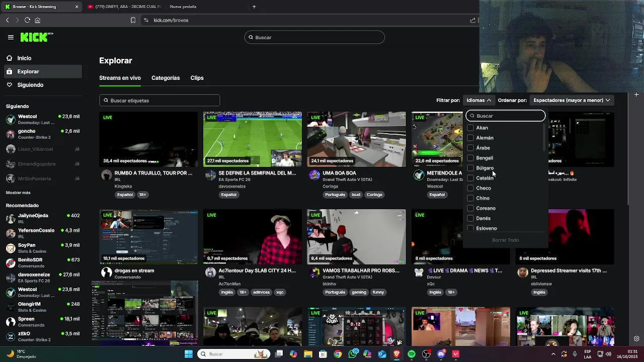
Task: Collapse the Idiomas filter dropdown
Action: [x=478, y=100]
